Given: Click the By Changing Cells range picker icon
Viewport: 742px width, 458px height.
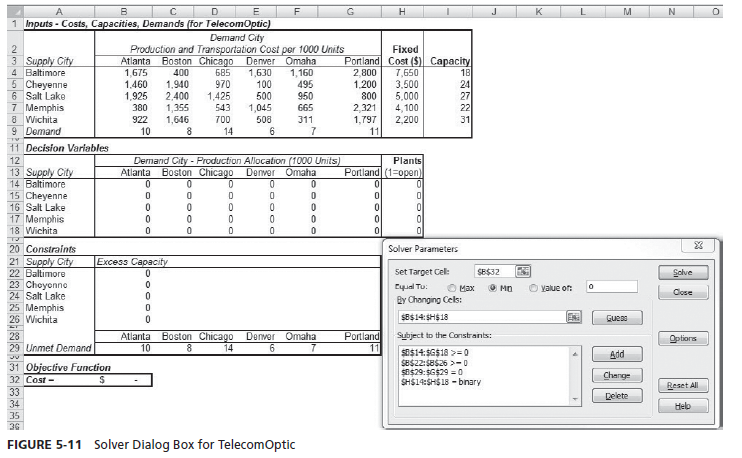Looking at the screenshot, I should pyautogui.click(x=573, y=317).
